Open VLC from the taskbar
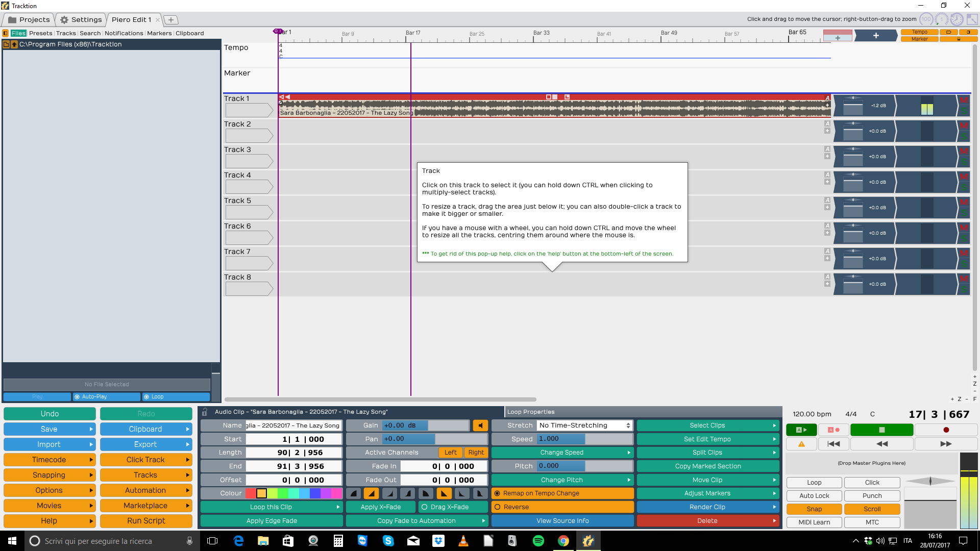Screen dimensions: 980x551 463,541
